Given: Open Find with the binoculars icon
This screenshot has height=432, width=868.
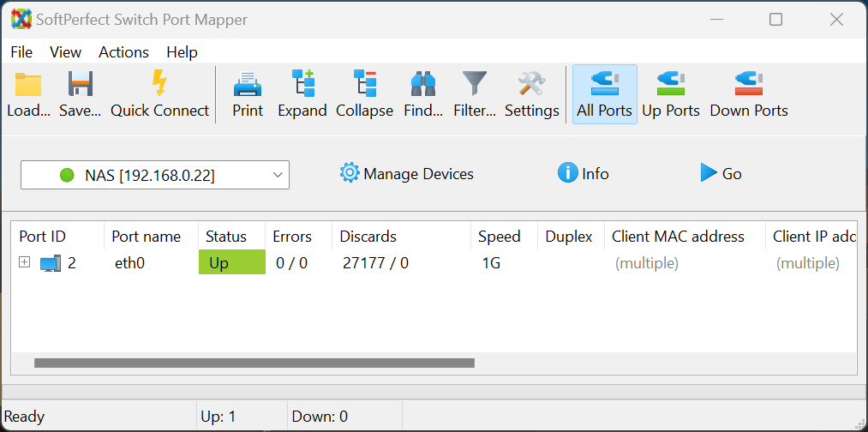Looking at the screenshot, I should click(423, 85).
